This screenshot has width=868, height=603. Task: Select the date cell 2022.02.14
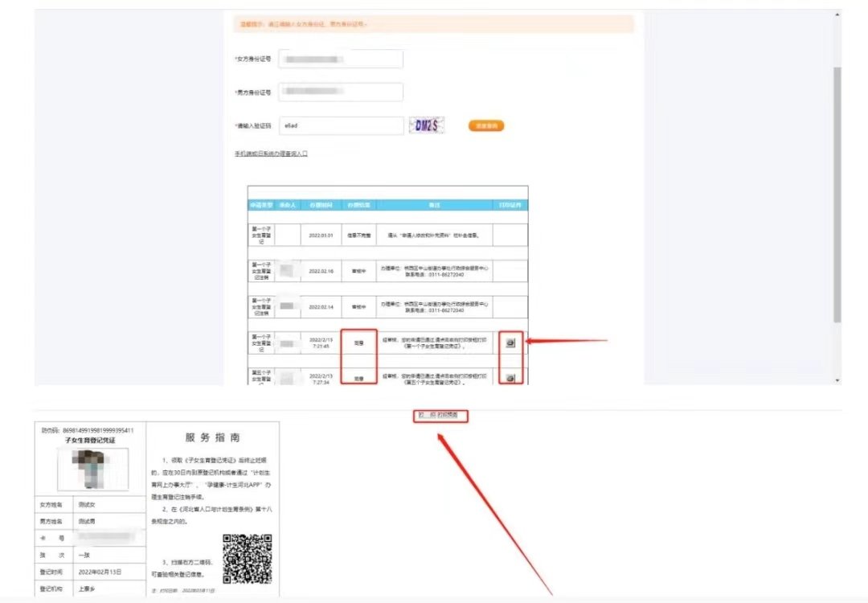[321, 307]
